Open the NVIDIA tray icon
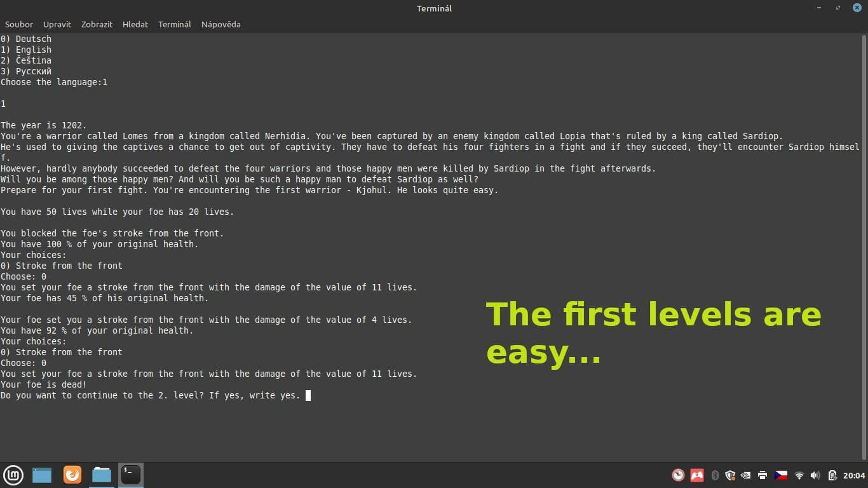 [x=746, y=475]
